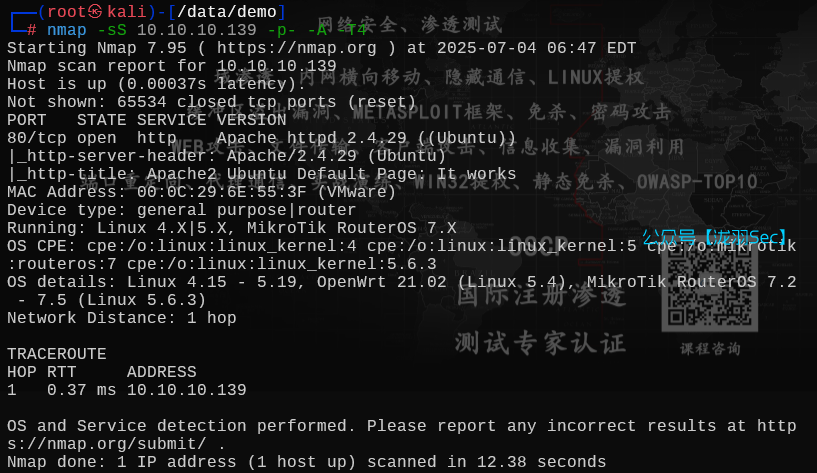Viewport: 817px width, 473px height.
Task: Click the red hash prompt symbol
Action: click(32, 30)
